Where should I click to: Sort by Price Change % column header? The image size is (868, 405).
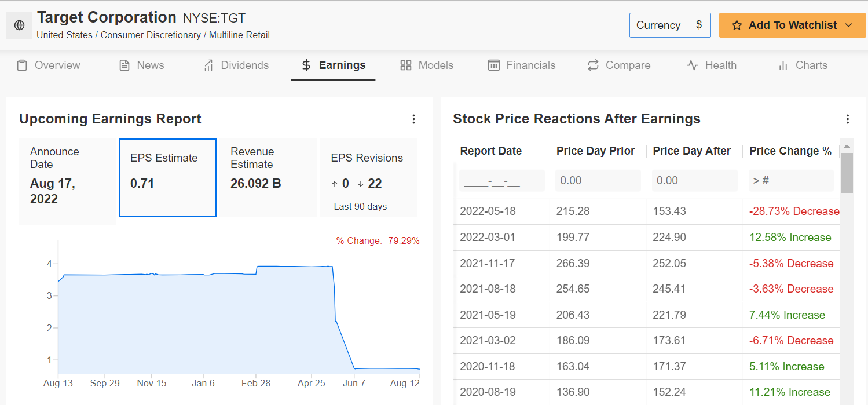coord(790,151)
